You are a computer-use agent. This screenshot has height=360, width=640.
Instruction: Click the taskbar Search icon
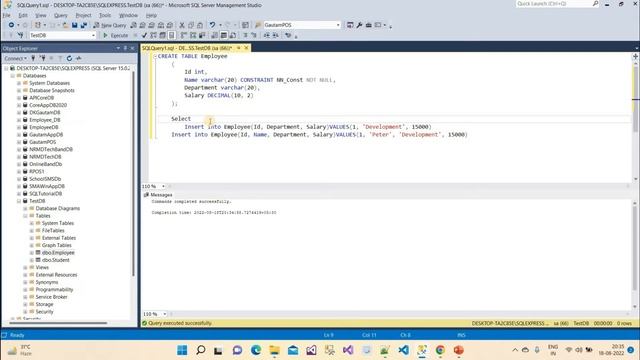coord(200,350)
